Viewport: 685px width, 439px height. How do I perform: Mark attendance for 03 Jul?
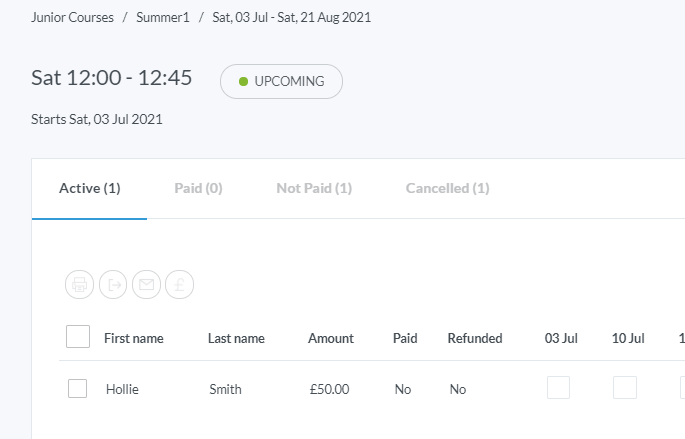point(558,388)
